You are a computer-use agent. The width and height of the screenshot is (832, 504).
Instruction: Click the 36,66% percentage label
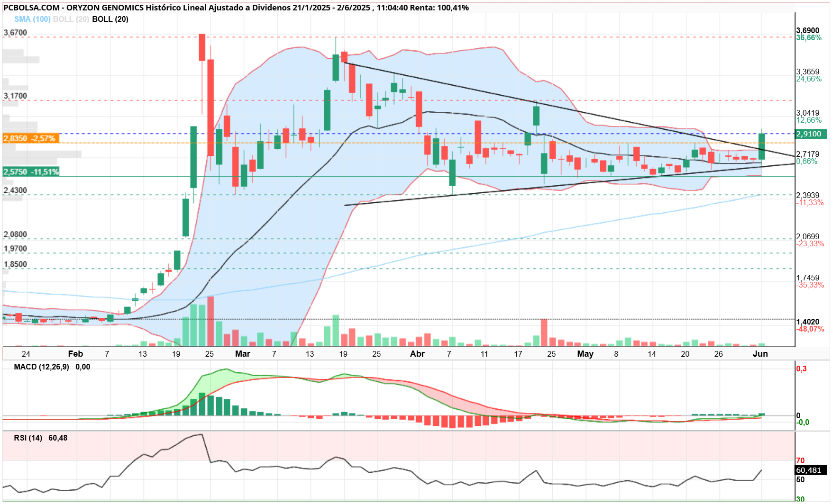[x=809, y=38]
